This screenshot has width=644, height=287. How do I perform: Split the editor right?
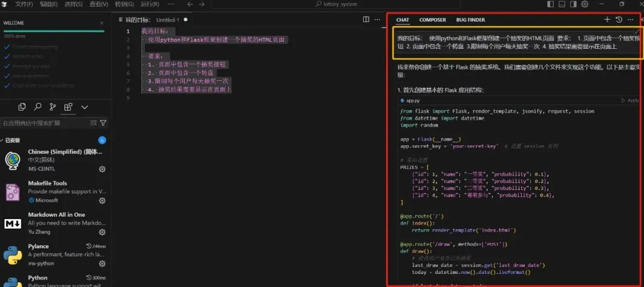tap(366, 19)
